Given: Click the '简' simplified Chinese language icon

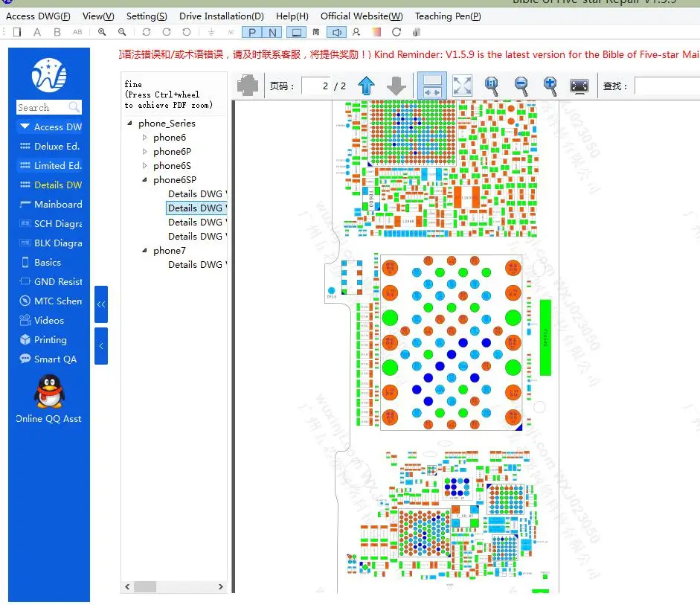Looking at the screenshot, I should coord(316,32).
